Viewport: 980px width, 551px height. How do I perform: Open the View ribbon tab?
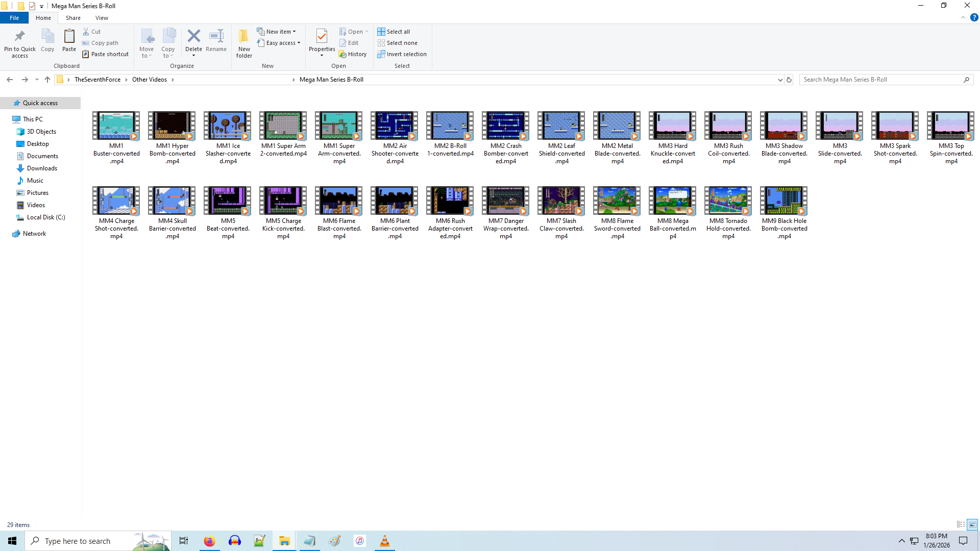click(x=102, y=18)
